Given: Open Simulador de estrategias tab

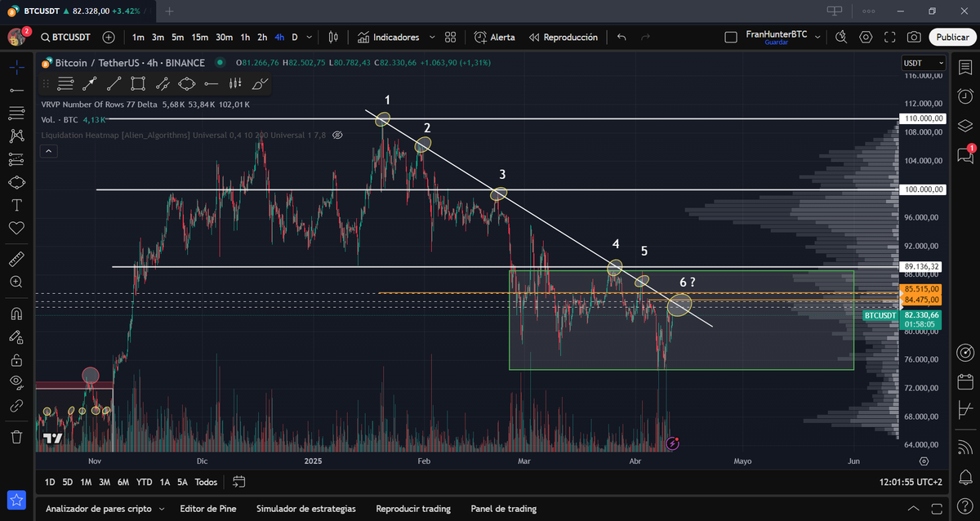Looking at the screenshot, I should pyautogui.click(x=306, y=509).
